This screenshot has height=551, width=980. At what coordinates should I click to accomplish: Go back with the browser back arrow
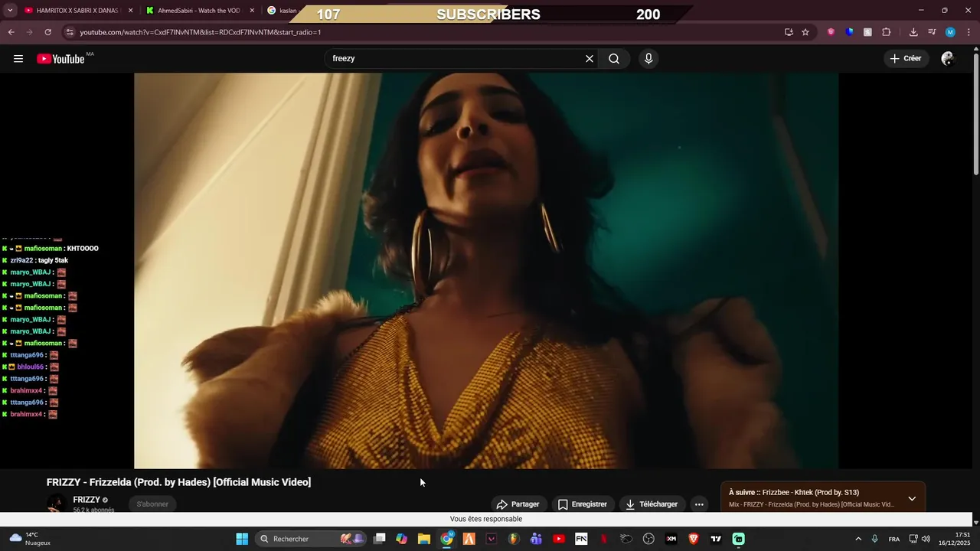11,32
